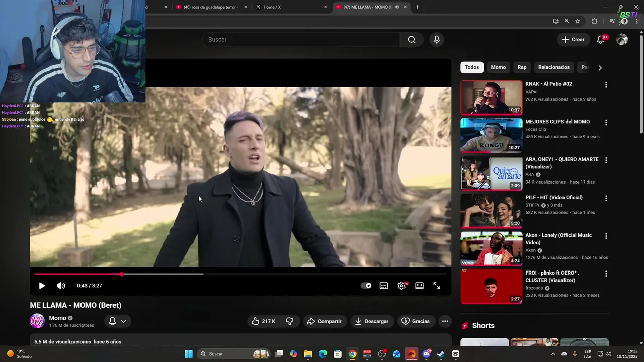The image size is (644, 362).
Task: Switch to the rosa de guadalupe terror tab
Action: click(212, 7)
